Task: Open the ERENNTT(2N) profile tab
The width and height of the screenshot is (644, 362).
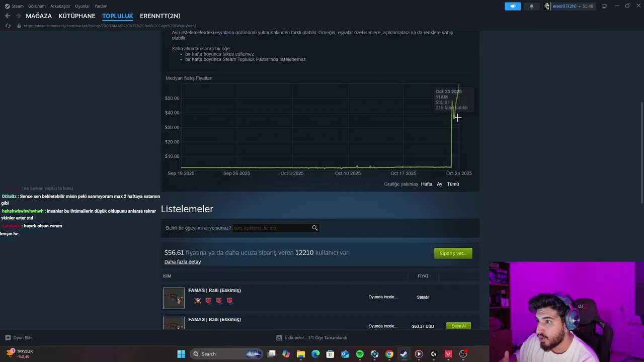Action: [160, 16]
